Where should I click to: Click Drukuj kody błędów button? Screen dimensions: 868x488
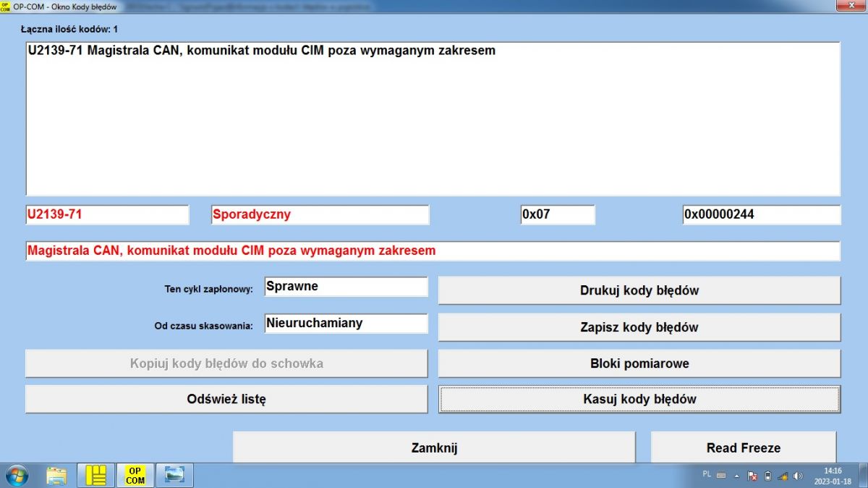pyautogui.click(x=639, y=290)
